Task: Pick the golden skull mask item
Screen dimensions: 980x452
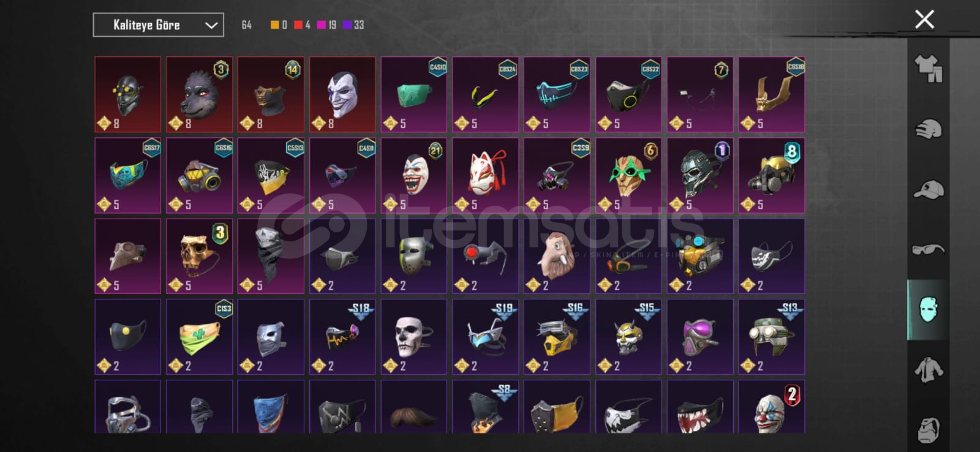Action: click(x=199, y=256)
